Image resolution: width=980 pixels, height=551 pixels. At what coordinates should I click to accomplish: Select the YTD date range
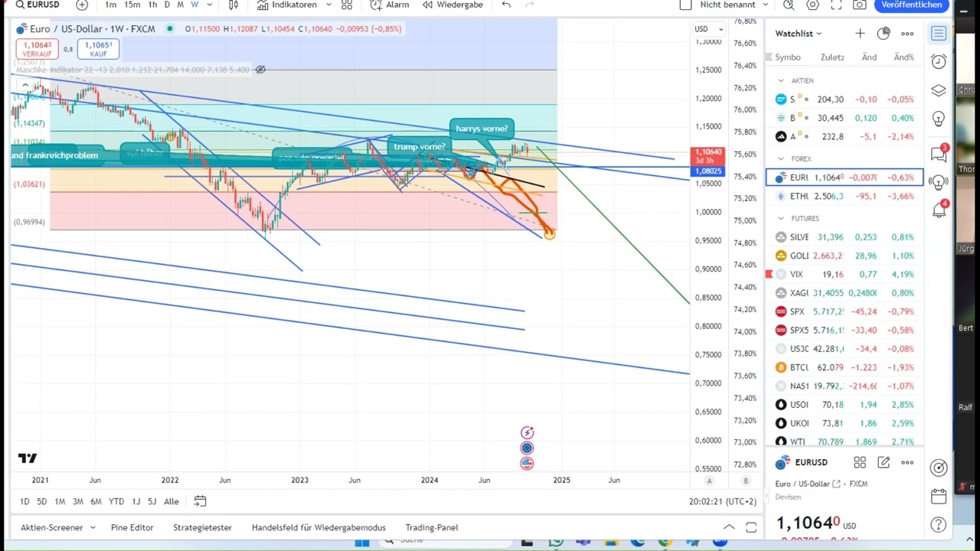[116, 501]
